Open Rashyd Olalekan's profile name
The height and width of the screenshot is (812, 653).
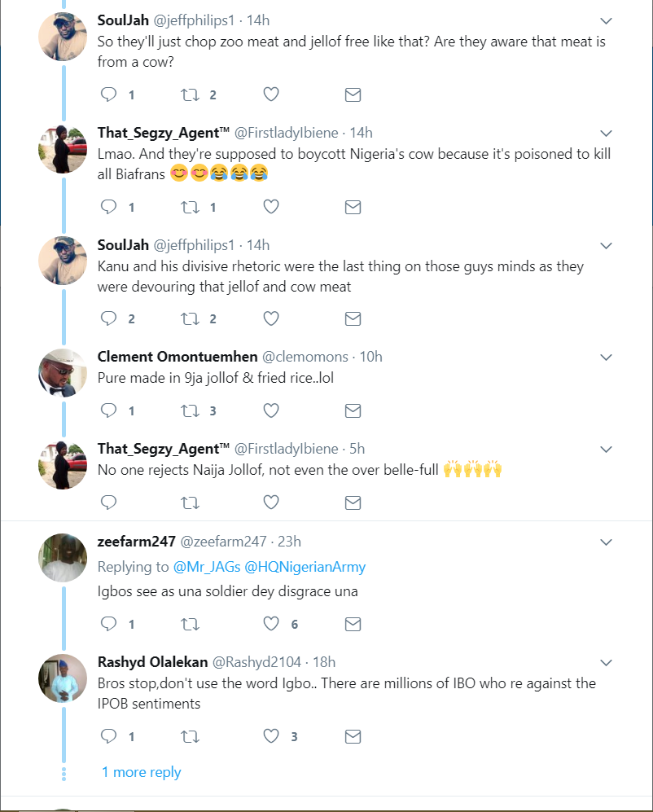tap(152, 661)
